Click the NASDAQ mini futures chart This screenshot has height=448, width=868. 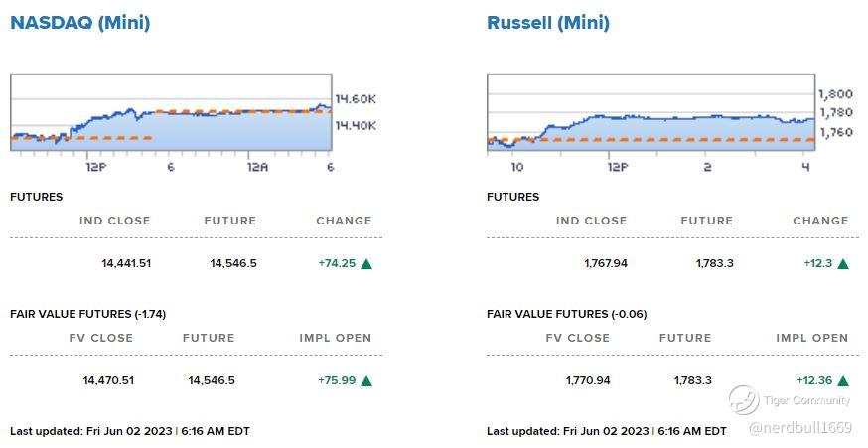click(x=171, y=112)
